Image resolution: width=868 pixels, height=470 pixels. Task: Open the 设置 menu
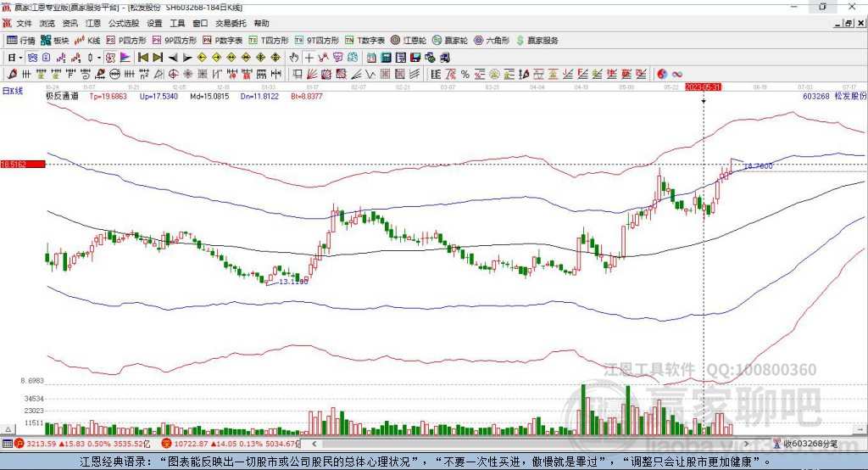[154, 23]
